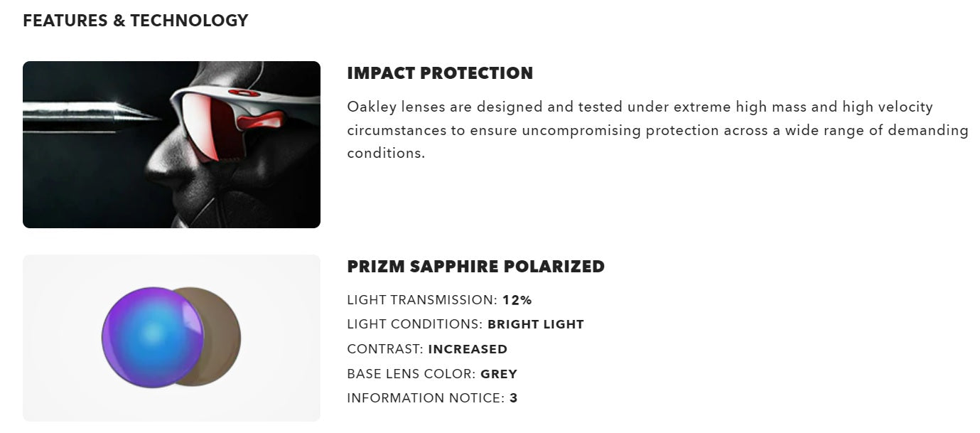Select the 12% transmission value
This screenshot has width=980, height=433.
(517, 300)
